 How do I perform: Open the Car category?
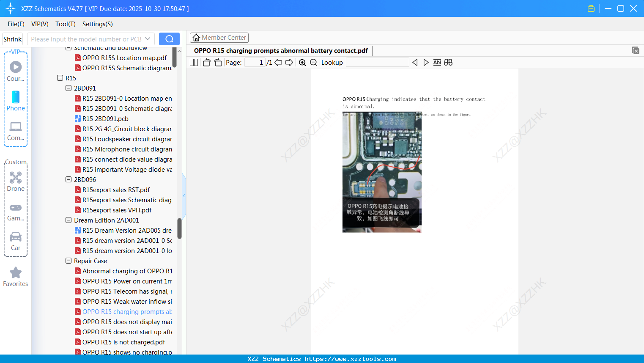16,241
